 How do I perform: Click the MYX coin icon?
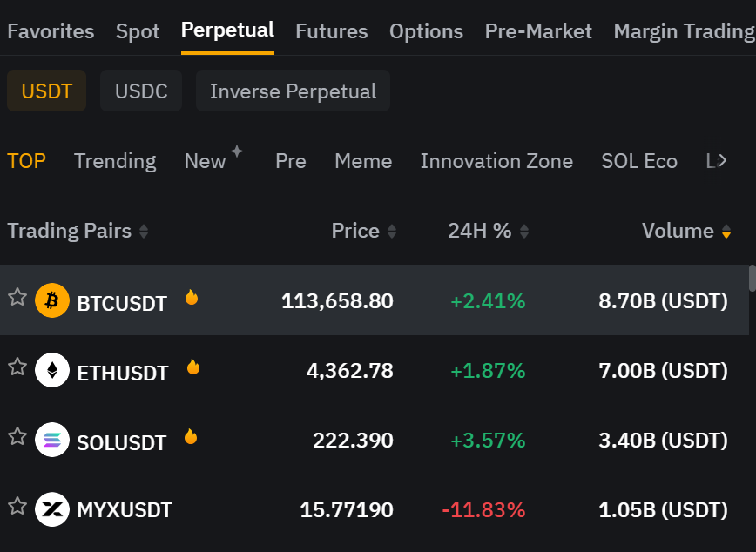52,509
